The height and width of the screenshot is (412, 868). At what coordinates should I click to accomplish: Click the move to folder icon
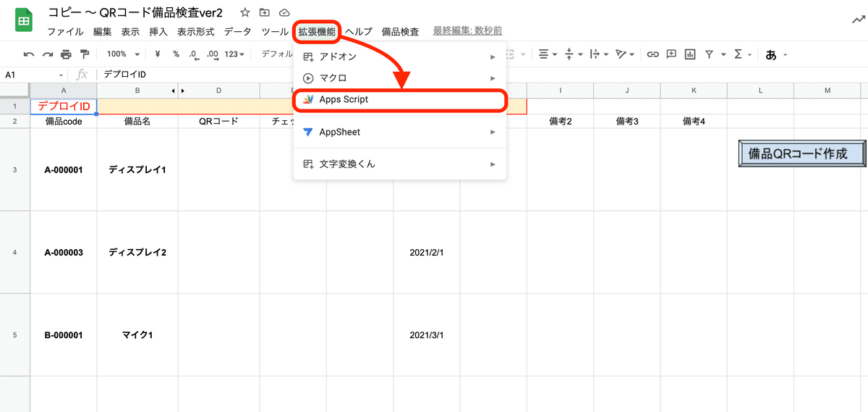click(265, 13)
